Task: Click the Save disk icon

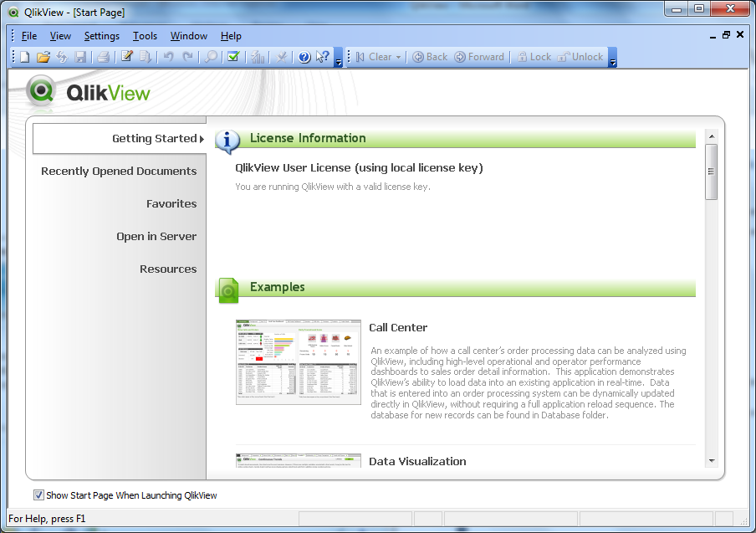Action: [80, 57]
